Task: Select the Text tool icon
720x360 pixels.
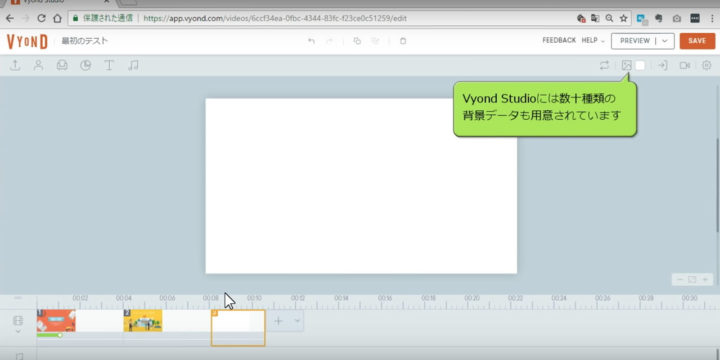Action: [x=109, y=65]
